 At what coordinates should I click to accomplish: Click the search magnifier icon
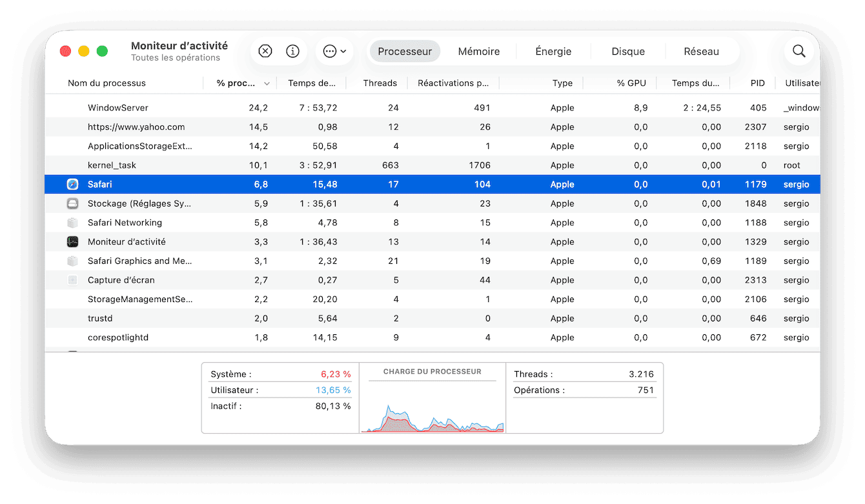[x=799, y=50]
